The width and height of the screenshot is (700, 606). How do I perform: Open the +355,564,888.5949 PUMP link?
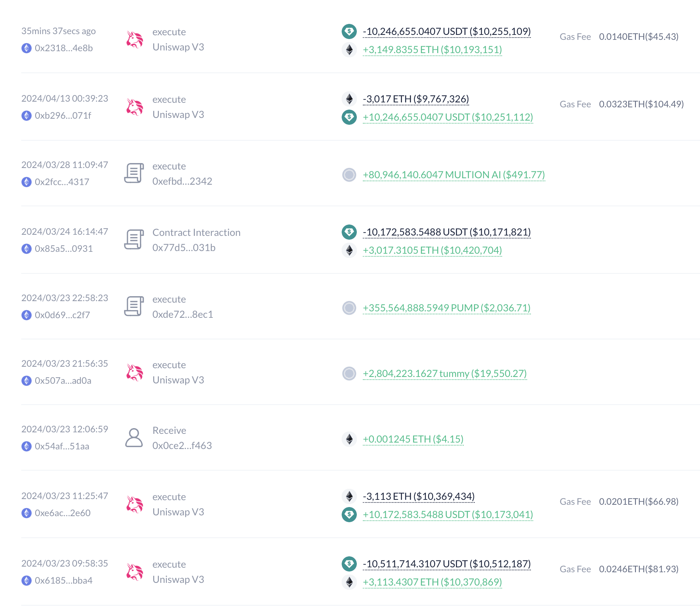pyautogui.click(x=446, y=309)
